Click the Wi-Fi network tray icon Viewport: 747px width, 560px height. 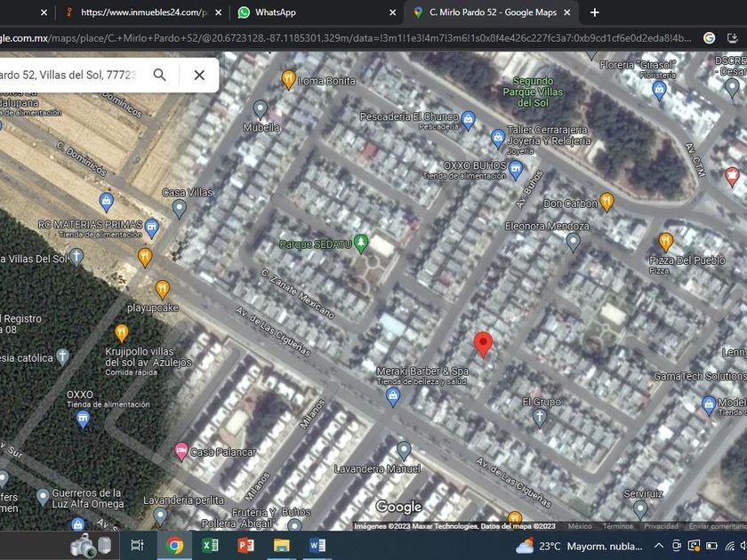click(729, 546)
